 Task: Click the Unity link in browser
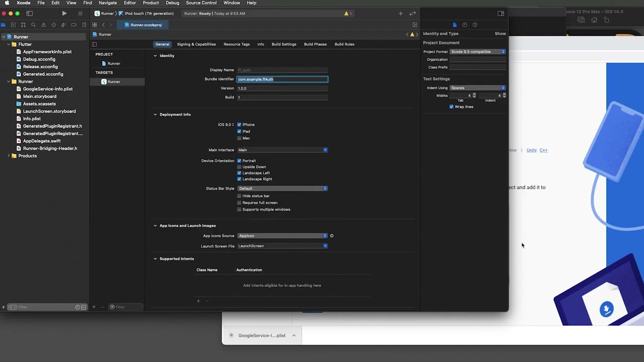tap(531, 150)
